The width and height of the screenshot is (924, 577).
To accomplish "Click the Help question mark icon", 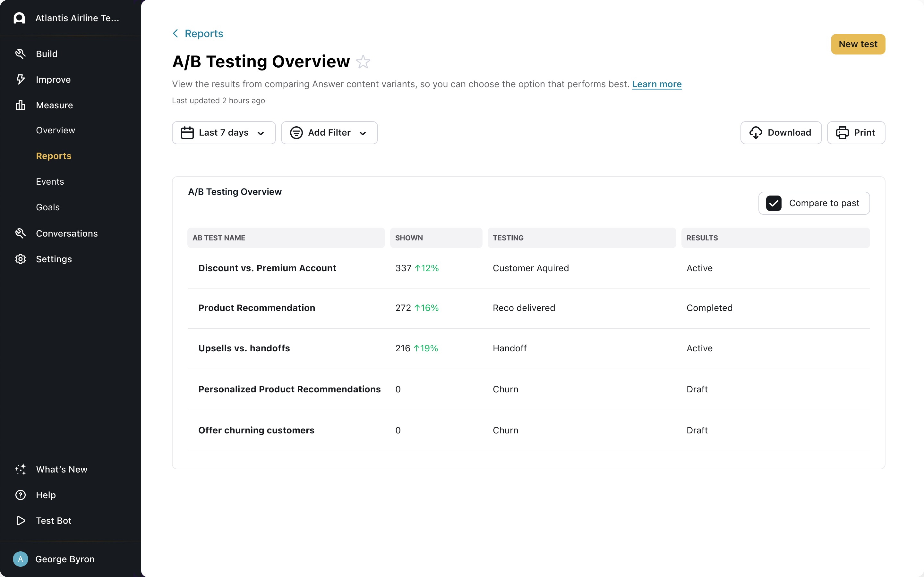I will click(20, 495).
